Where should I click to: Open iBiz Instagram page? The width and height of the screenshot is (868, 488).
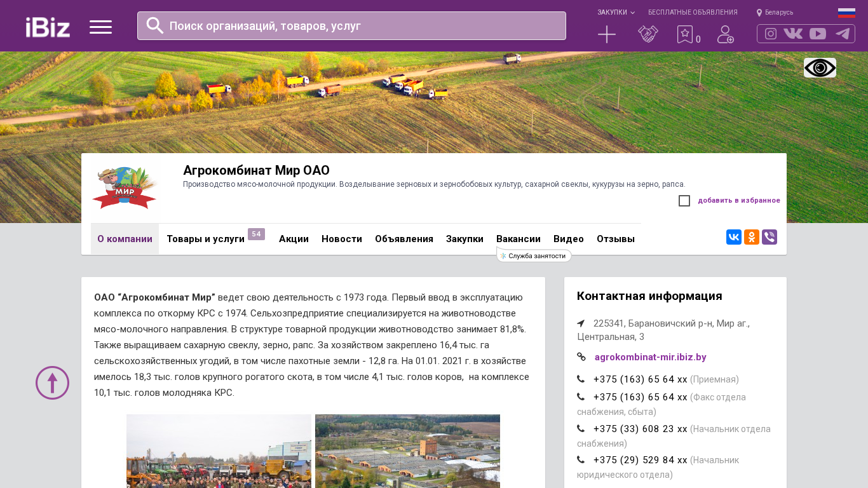(771, 34)
